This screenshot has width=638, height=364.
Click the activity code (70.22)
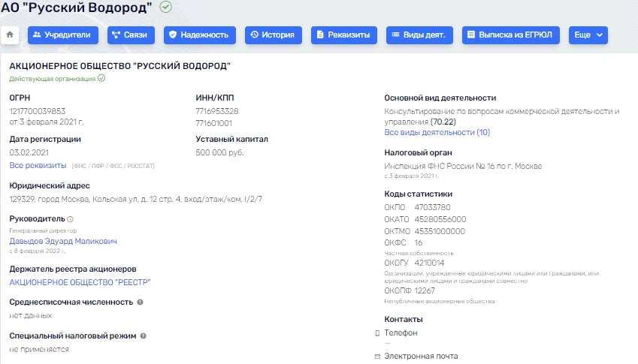[x=443, y=122]
